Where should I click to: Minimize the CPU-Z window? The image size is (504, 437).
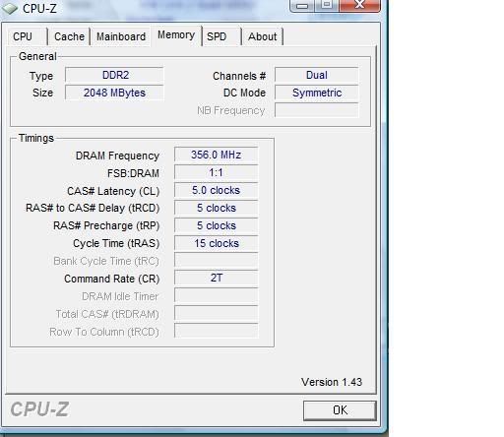click(302, 6)
